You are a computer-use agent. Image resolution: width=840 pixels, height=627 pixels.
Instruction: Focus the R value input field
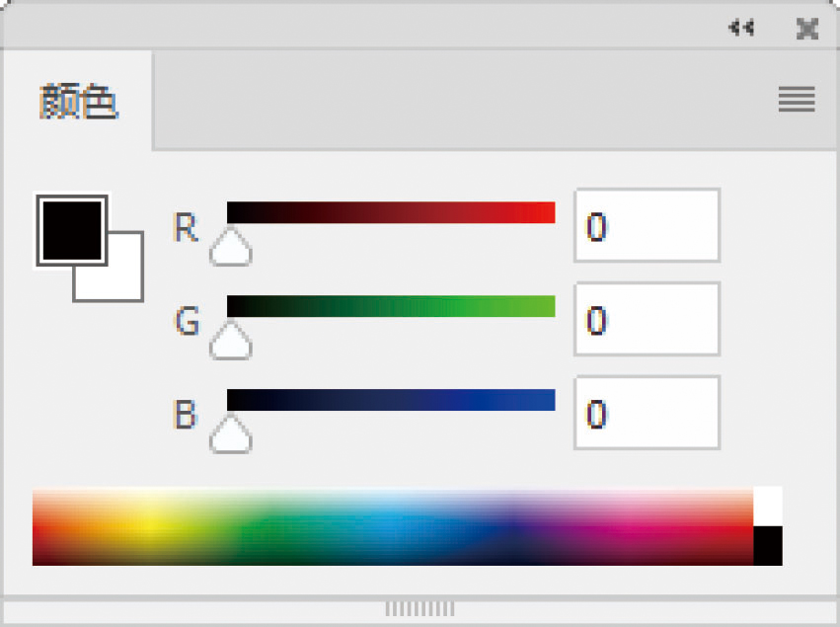(x=647, y=226)
